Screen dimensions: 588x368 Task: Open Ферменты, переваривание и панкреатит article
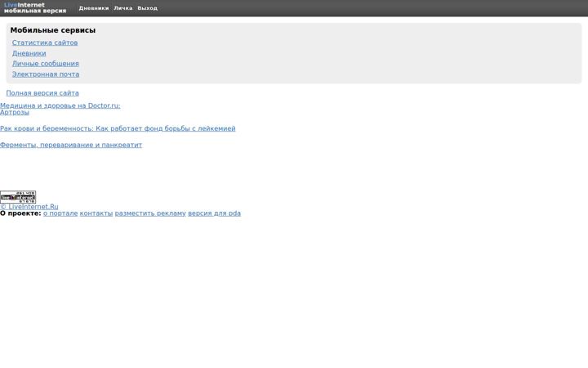click(71, 145)
